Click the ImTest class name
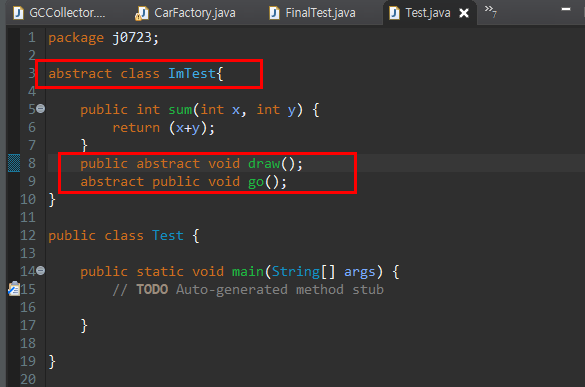 [192, 74]
